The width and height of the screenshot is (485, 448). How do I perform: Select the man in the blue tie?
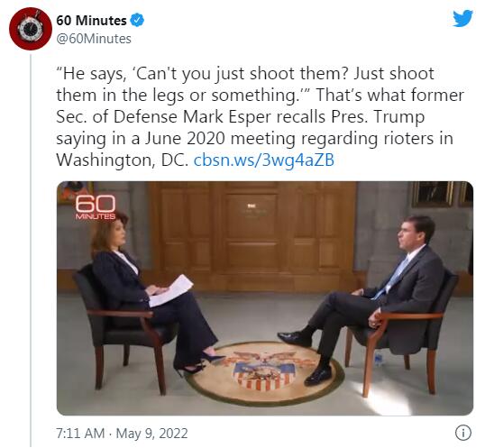[368, 297]
